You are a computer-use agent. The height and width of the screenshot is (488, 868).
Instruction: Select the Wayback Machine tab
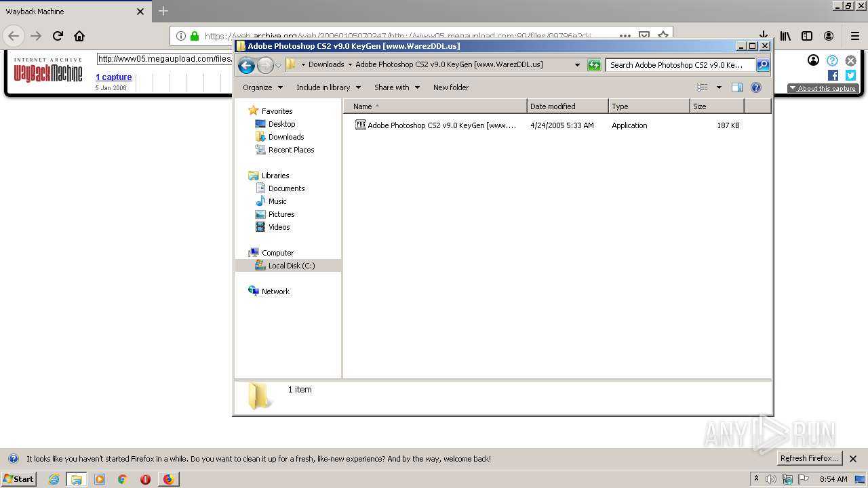(75, 12)
